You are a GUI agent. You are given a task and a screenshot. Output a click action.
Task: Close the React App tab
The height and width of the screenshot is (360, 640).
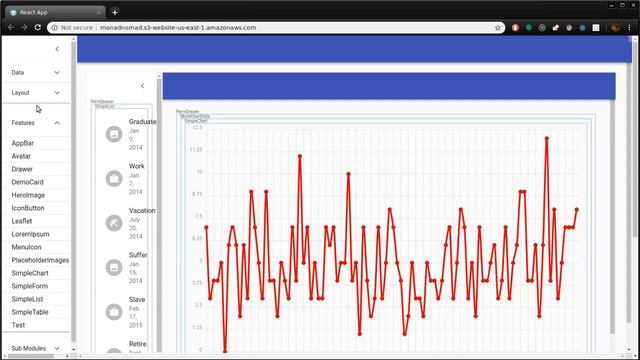pyautogui.click(x=99, y=13)
